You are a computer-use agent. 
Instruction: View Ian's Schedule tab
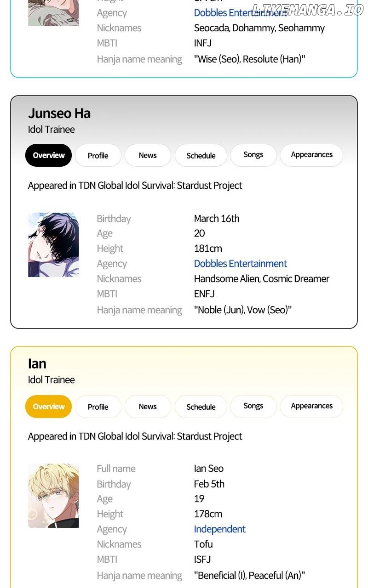201,407
